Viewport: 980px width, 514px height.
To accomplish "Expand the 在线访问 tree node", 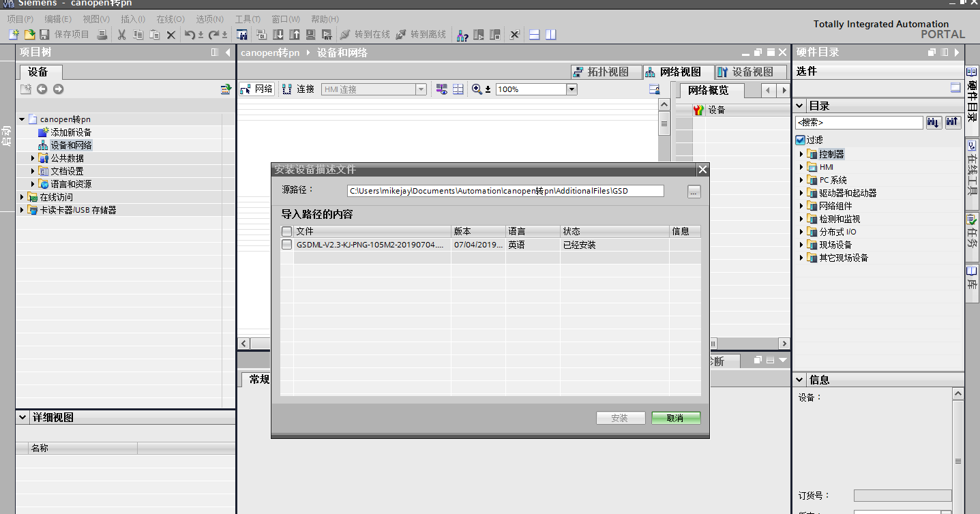I will (22, 197).
